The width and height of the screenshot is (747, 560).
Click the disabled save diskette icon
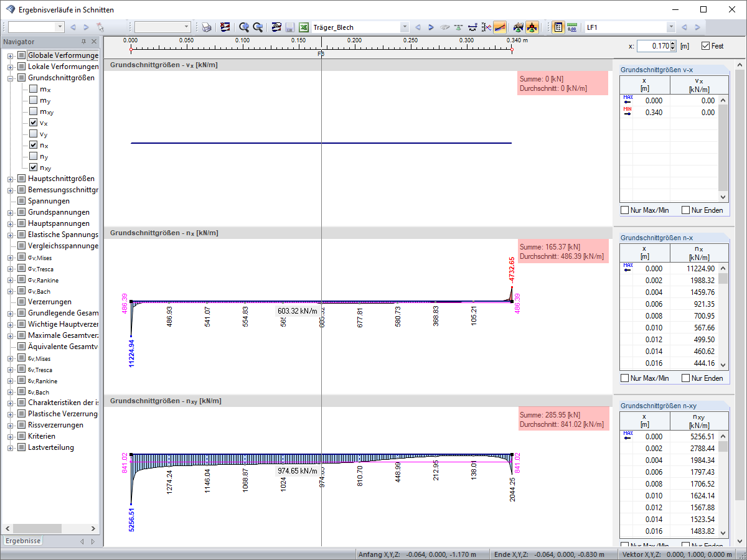[x=290, y=27]
